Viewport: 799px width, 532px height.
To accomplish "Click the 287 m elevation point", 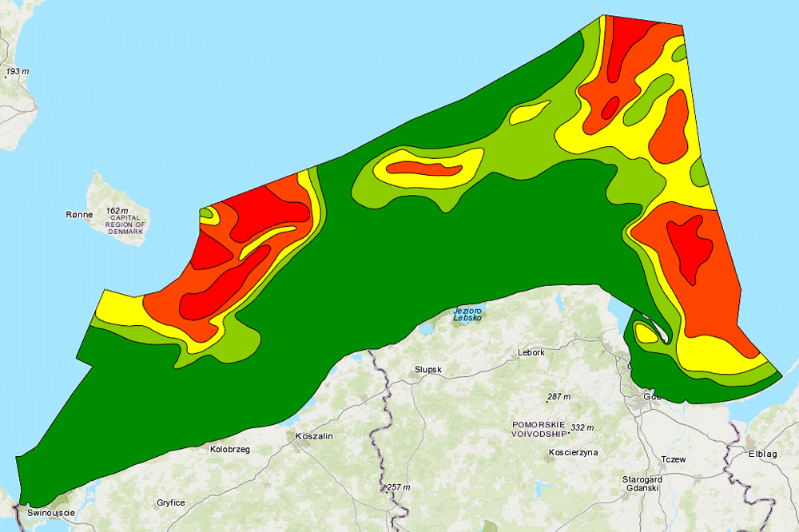I will coord(559,396).
